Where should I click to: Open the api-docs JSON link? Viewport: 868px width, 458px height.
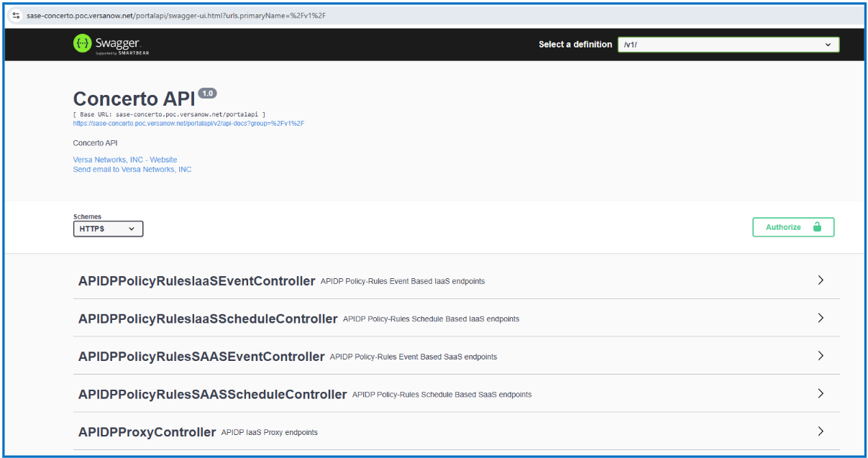[x=188, y=124]
